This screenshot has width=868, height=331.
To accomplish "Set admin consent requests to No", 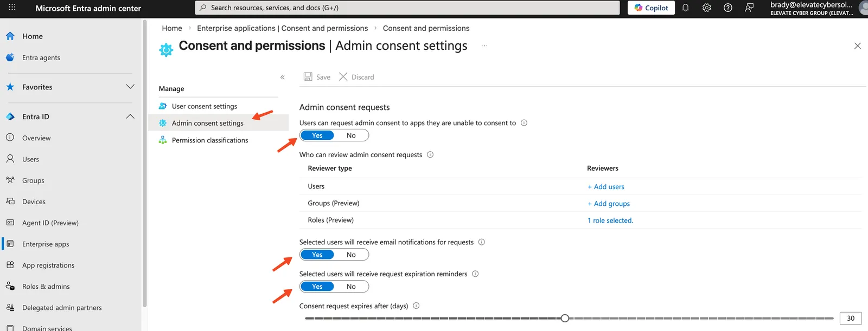I will coord(351,135).
